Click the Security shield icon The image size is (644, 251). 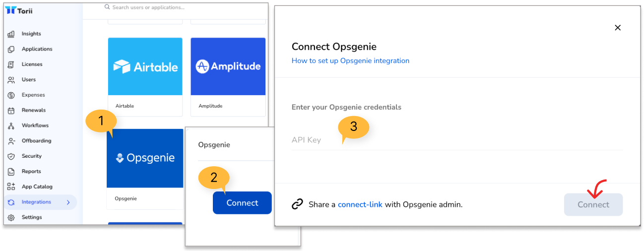11,156
